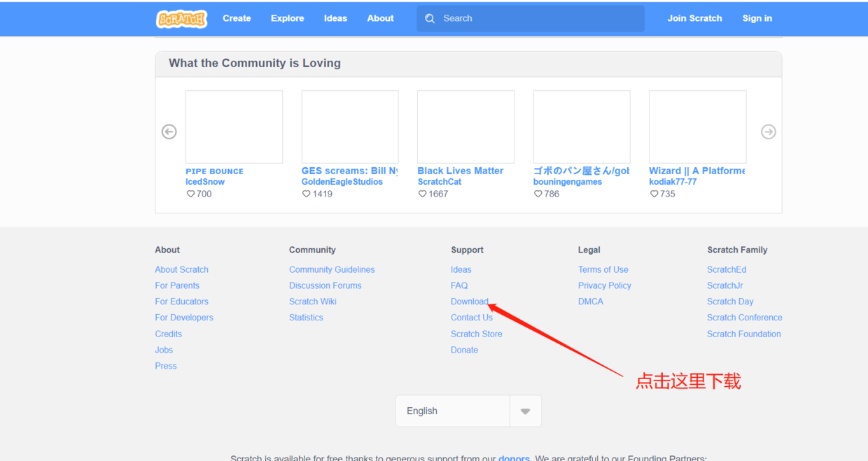Click the Wizard || A Platformer title
The image size is (868, 461).
pos(696,171)
